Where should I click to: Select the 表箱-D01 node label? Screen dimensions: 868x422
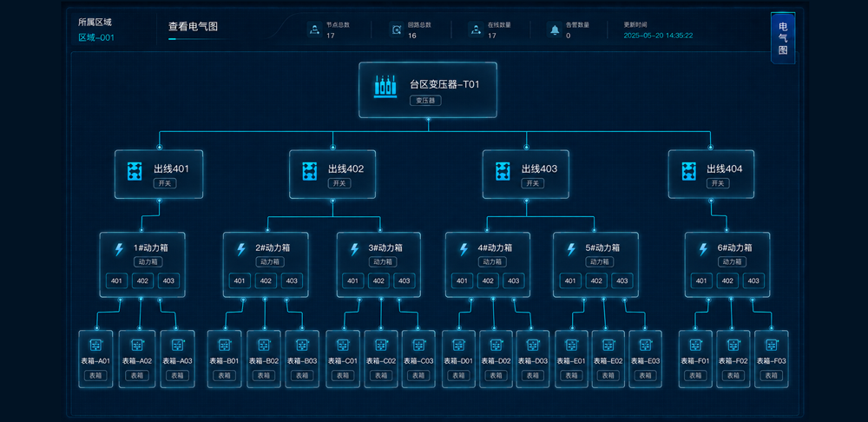[x=458, y=361]
